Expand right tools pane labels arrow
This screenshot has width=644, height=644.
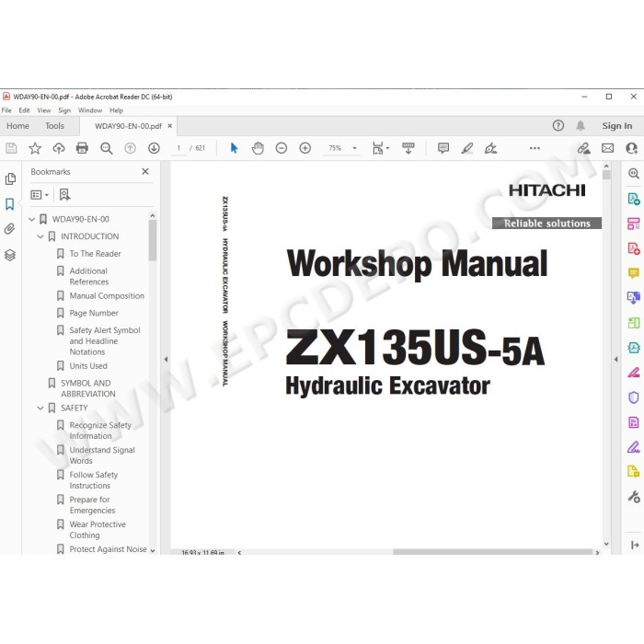pyautogui.click(x=635, y=545)
